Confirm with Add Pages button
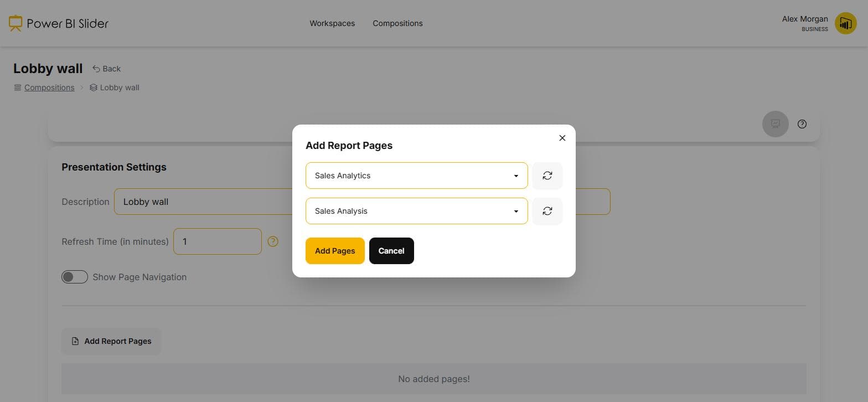The image size is (868, 402). [335, 251]
